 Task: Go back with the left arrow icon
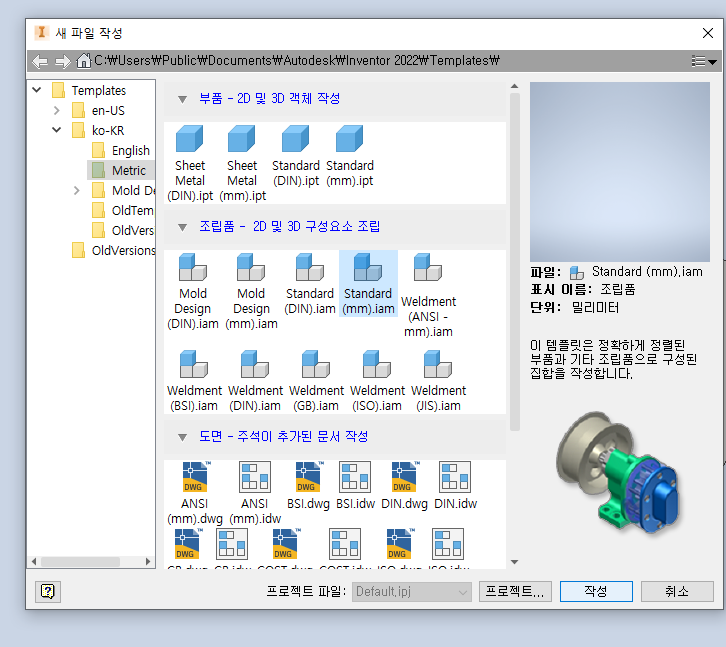click(40, 61)
